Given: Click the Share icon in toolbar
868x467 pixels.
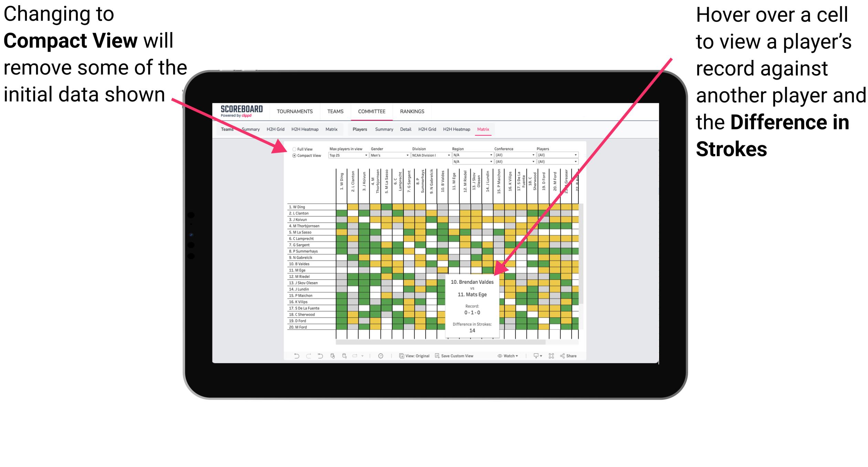Looking at the screenshot, I should coord(570,355).
